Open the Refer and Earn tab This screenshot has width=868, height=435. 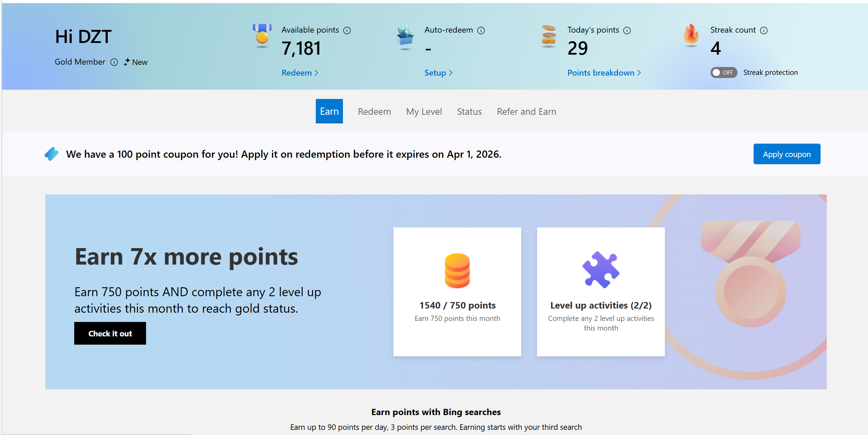[526, 112]
